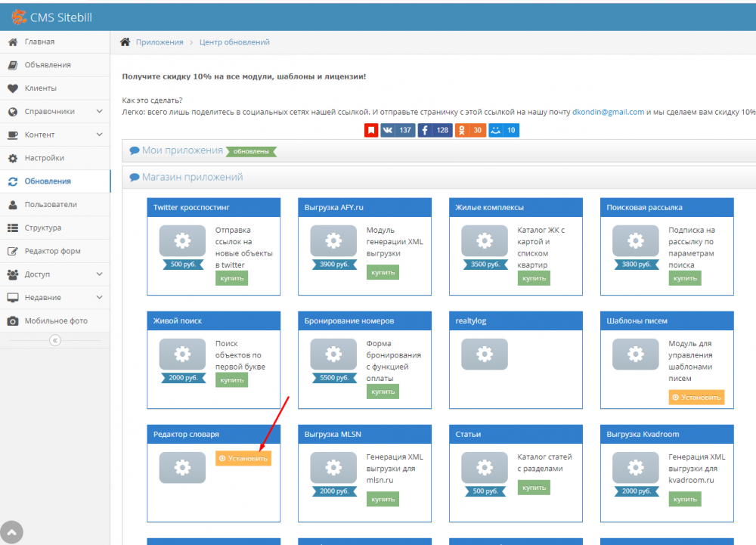Image resolution: width=756 pixels, height=545 pixels.
Task: Click the realtylog module gear thumbnail
Action: click(484, 354)
